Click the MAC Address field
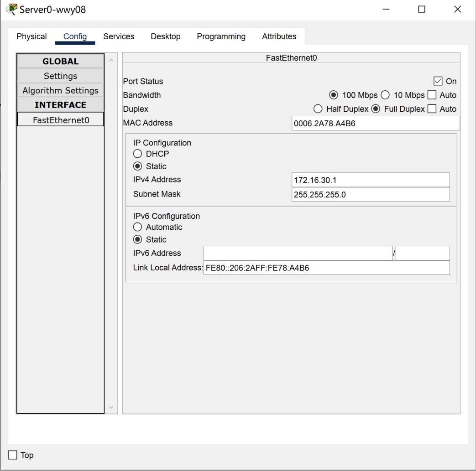476x471 pixels. pyautogui.click(x=376, y=123)
